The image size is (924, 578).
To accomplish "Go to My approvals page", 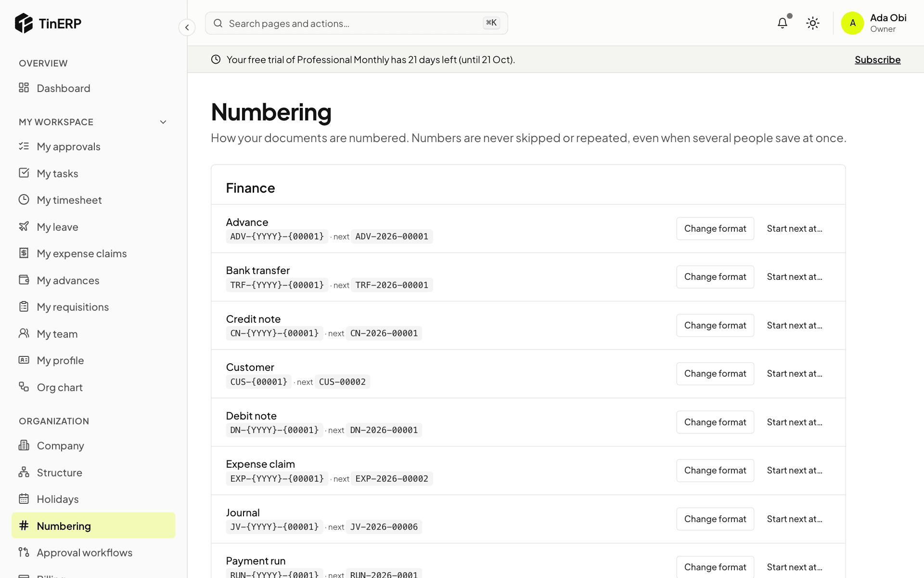I will pos(69,146).
